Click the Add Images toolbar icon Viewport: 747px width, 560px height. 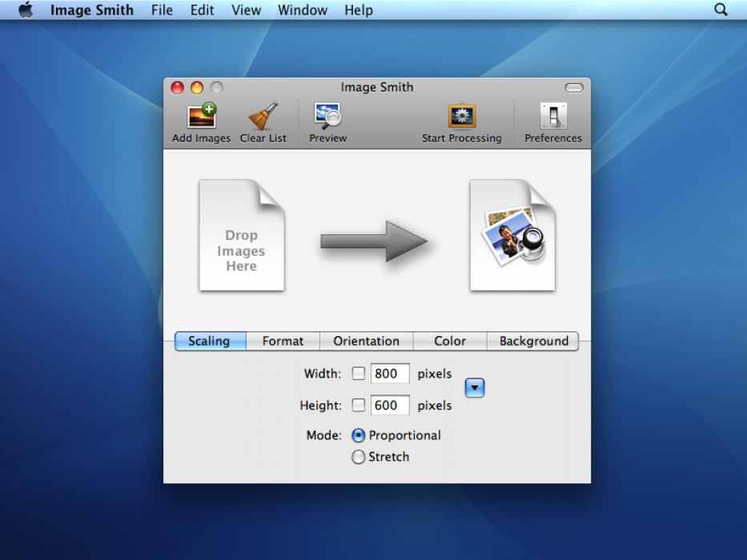click(x=202, y=117)
